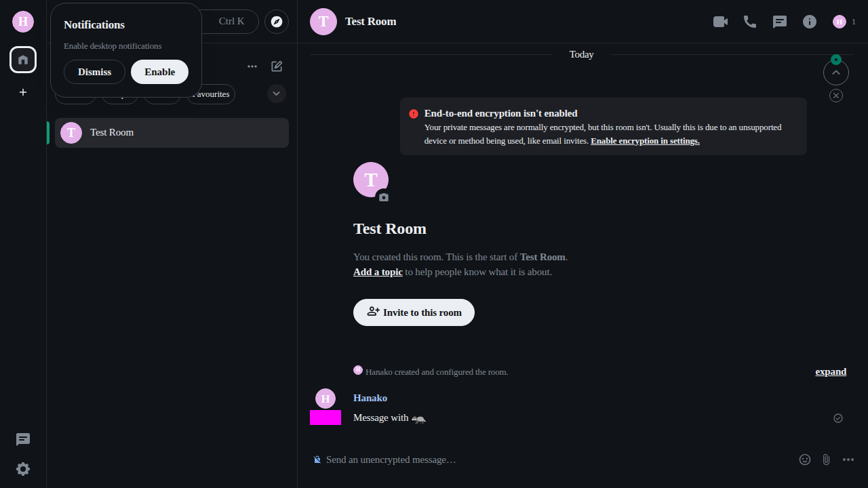Enable desktop notifications

pyautogui.click(x=159, y=72)
